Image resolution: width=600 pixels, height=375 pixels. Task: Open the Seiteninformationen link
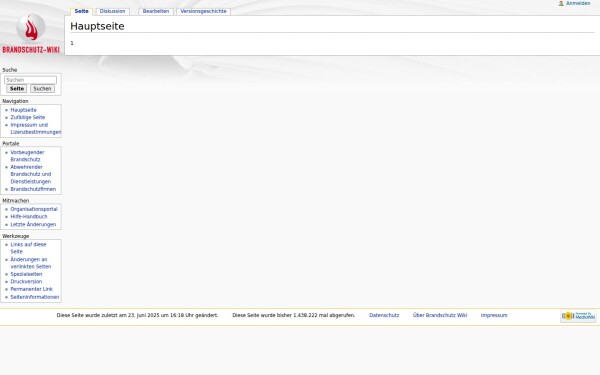point(34,297)
